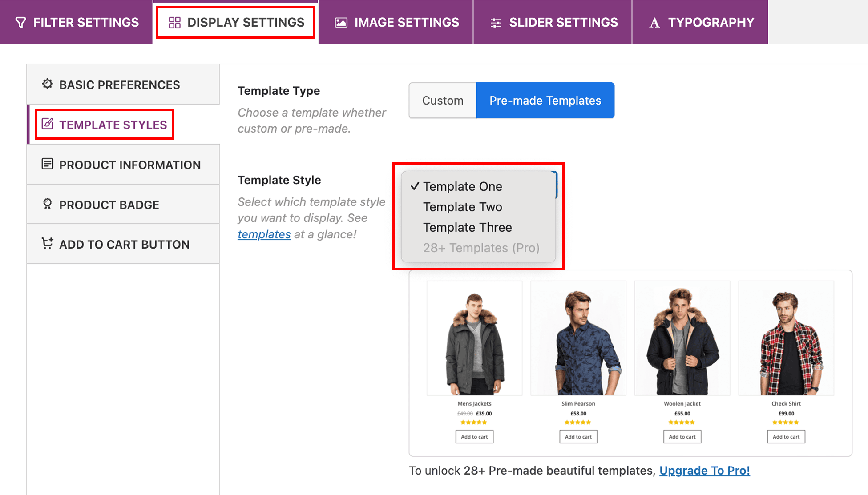Click the funnel icon on Filter Settings

pos(20,23)
